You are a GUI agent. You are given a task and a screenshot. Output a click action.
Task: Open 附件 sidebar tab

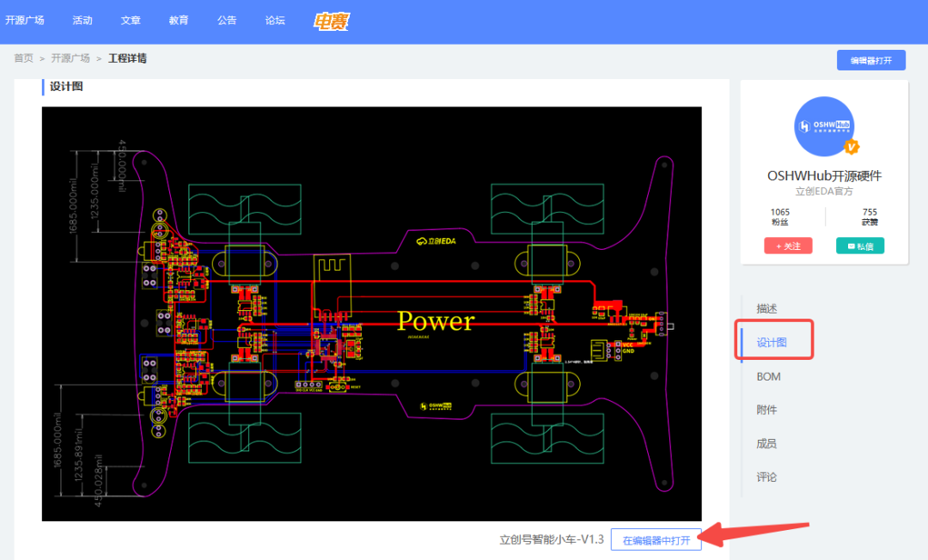766,410
